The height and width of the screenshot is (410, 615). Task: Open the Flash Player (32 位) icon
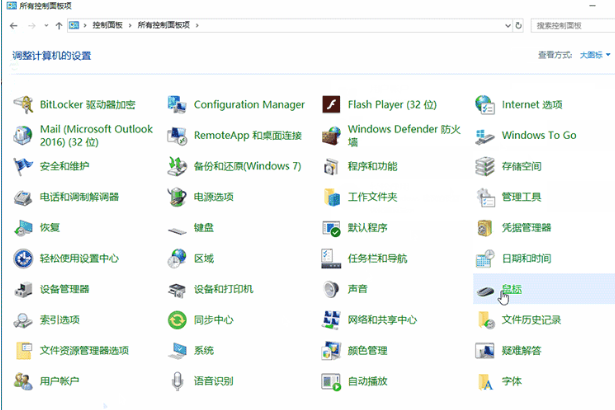pos(331,105)
